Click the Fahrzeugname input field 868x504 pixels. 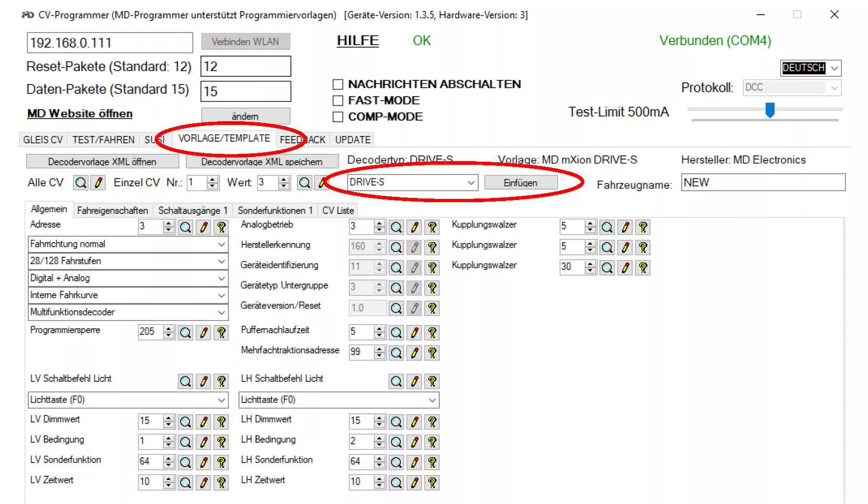pos(763,183)
